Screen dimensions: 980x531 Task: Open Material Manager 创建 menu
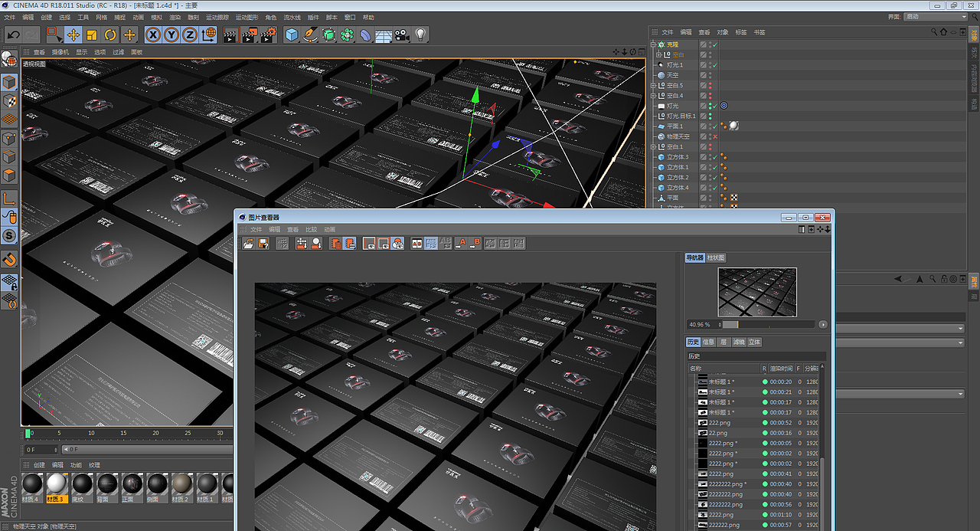tap(39, 465)
